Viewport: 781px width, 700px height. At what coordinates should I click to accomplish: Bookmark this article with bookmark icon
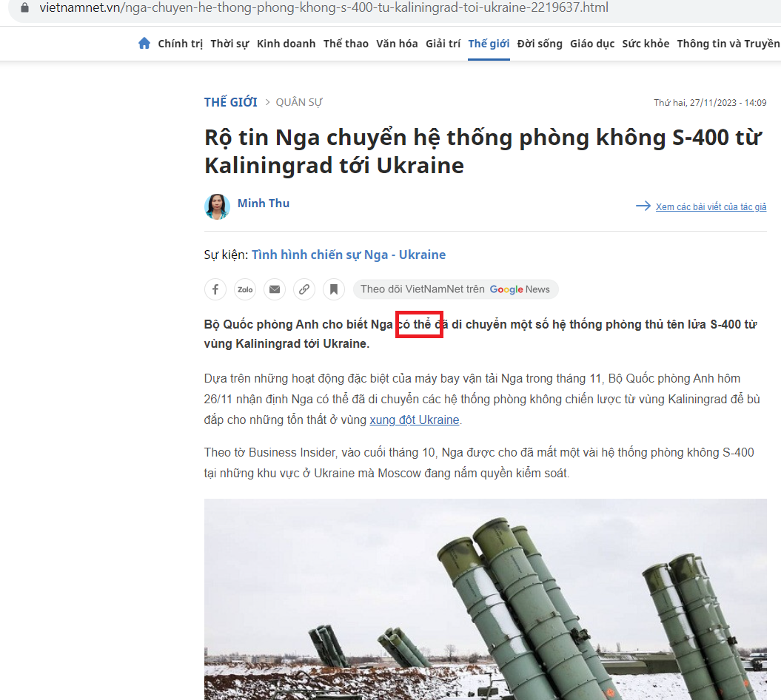tap(334, 289)
